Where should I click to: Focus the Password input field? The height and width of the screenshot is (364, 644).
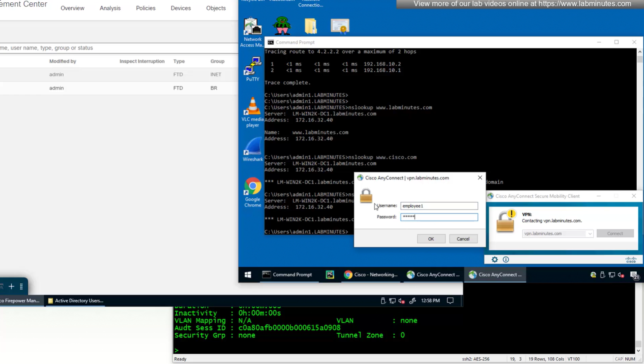[x=439, y=217]
